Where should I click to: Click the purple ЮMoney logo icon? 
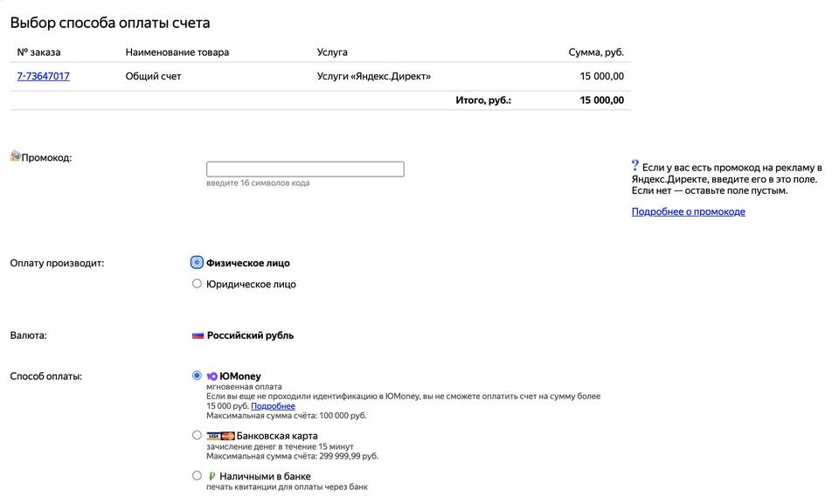211,376
